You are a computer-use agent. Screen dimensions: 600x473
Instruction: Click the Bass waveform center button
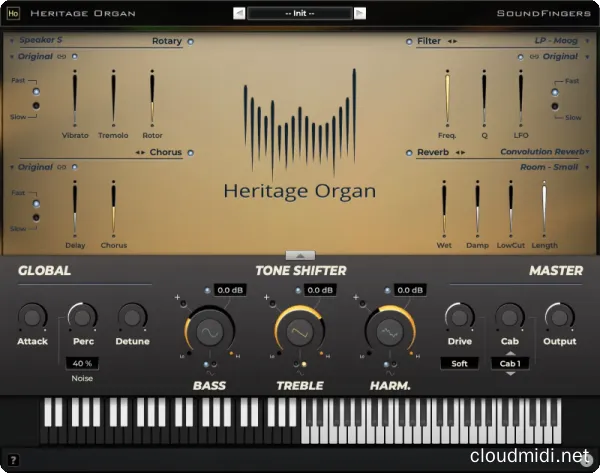210,332
